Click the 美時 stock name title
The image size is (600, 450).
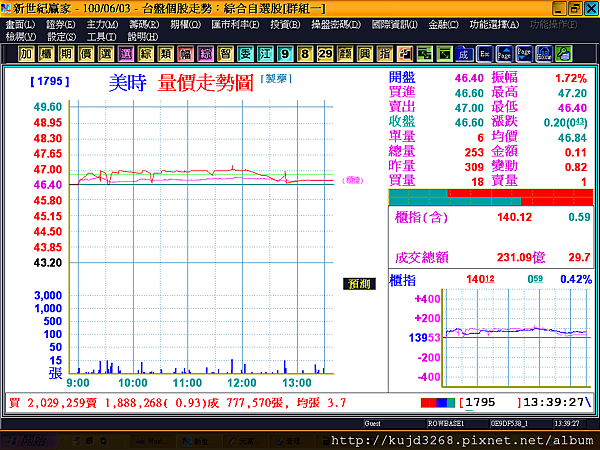128,83
